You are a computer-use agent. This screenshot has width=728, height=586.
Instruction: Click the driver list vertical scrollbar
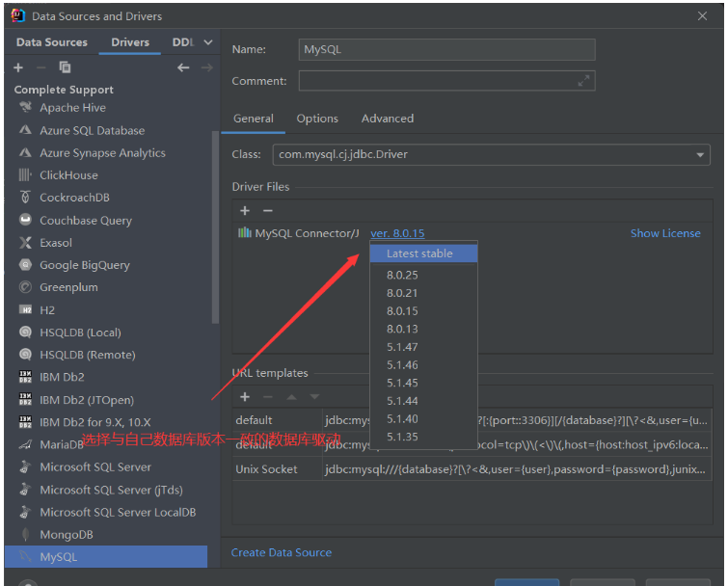tap(215, 222)
